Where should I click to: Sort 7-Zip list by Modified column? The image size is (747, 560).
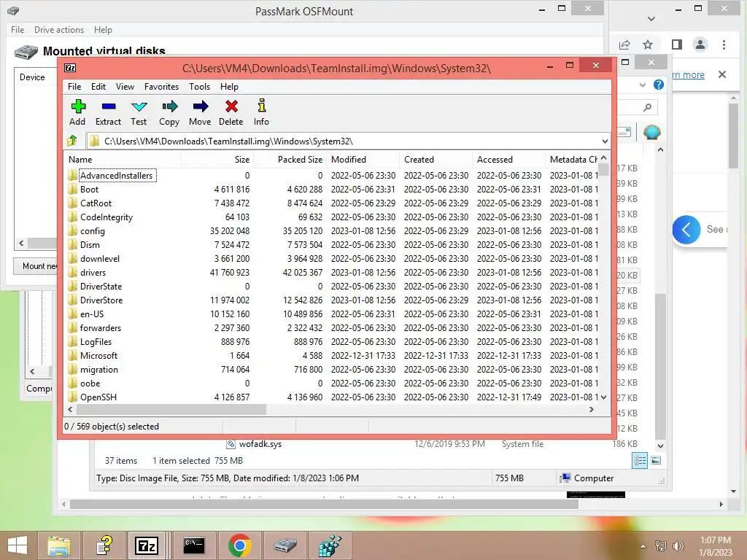click(x=363, y=160)
